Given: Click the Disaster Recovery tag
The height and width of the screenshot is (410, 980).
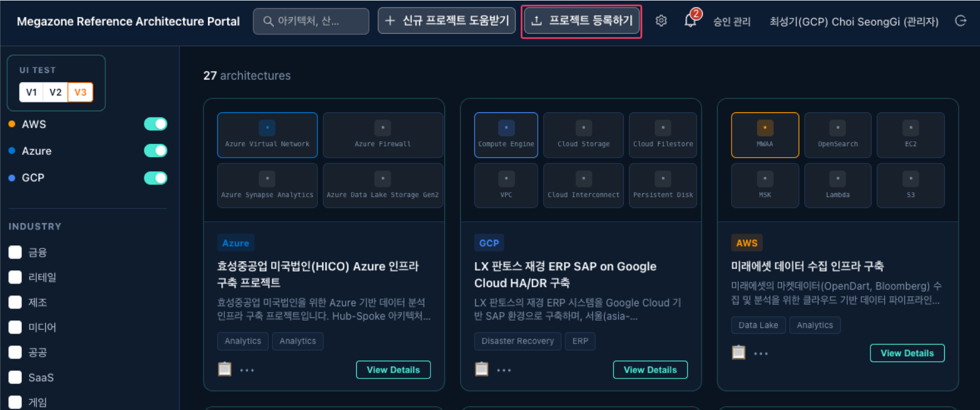Looking at the screenshot, I should coord(517,341).
